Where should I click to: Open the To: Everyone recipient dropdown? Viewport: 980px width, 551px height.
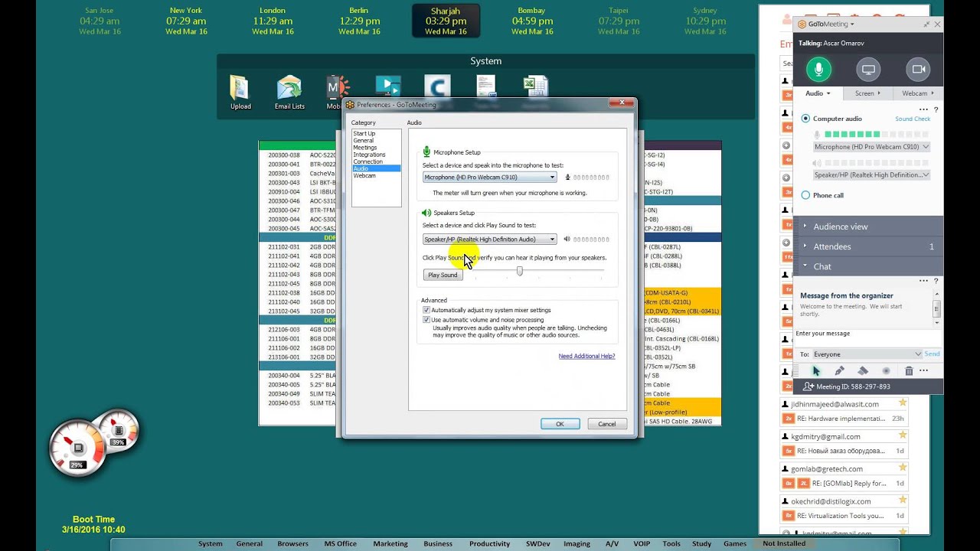(867, 354)
